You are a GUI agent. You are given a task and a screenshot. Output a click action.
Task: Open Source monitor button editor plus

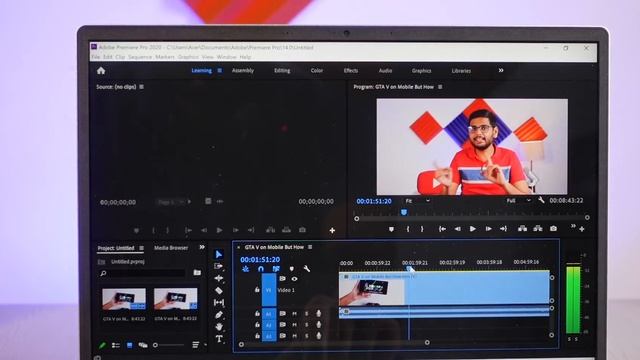click(332, 231)
